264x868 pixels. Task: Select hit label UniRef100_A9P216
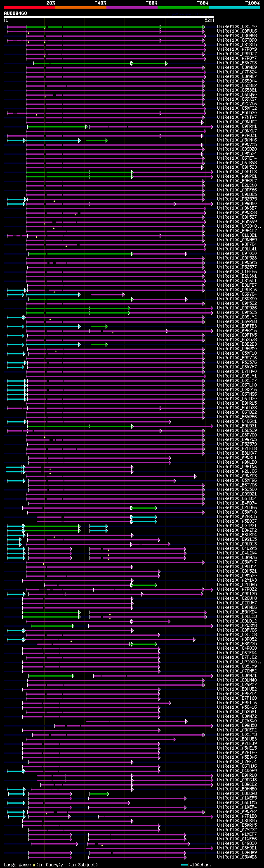[x=237, y=331]
